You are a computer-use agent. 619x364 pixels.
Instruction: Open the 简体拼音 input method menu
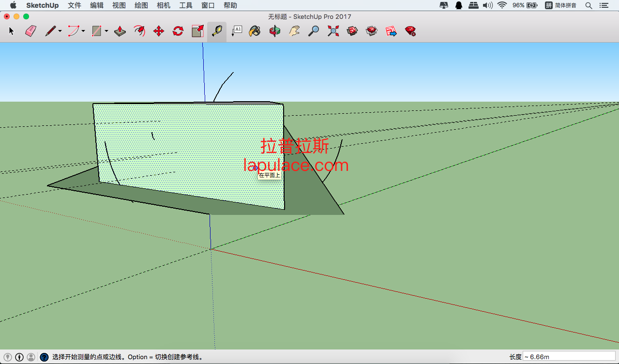tap(561, 5)
